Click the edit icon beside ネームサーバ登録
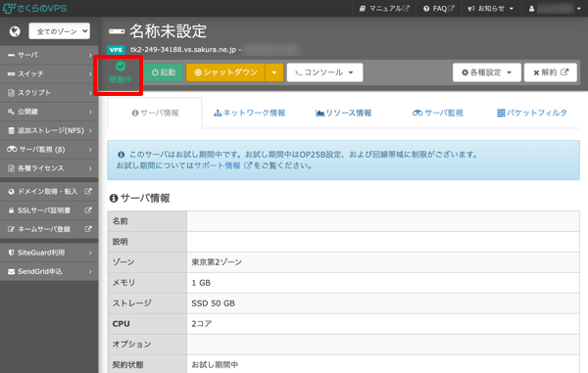This screenshot has height=373, width=588. 11,229
